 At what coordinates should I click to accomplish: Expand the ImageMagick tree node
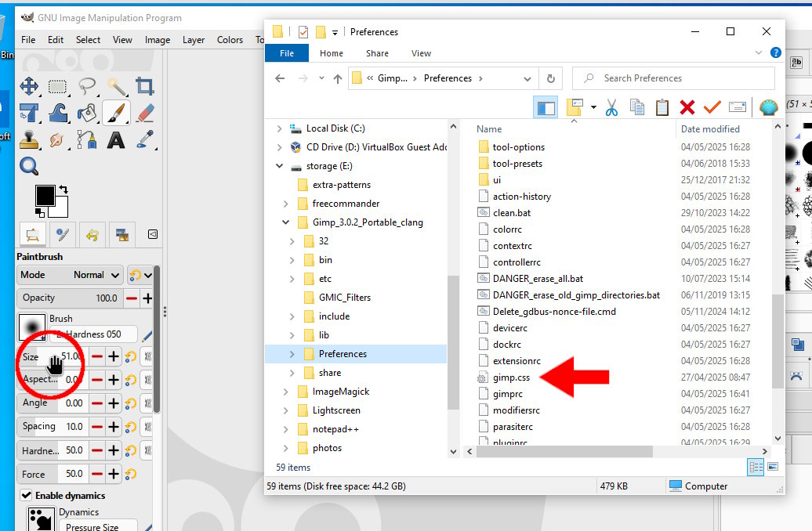click(285, 392)
